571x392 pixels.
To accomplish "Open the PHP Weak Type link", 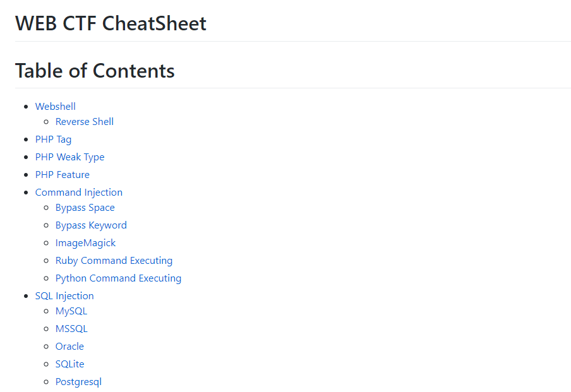I will [69, 157].
